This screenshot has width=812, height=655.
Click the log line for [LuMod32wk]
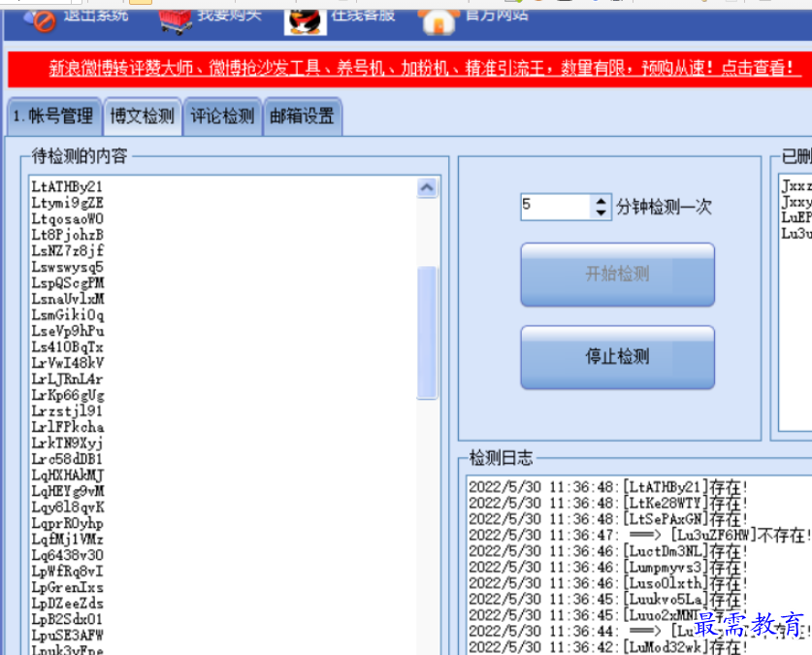click(608, 648)
